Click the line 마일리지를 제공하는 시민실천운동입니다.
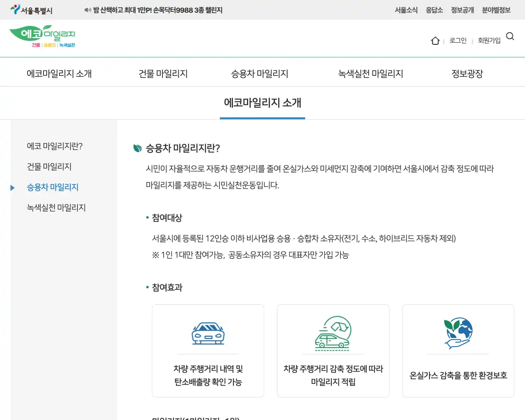 212,185
